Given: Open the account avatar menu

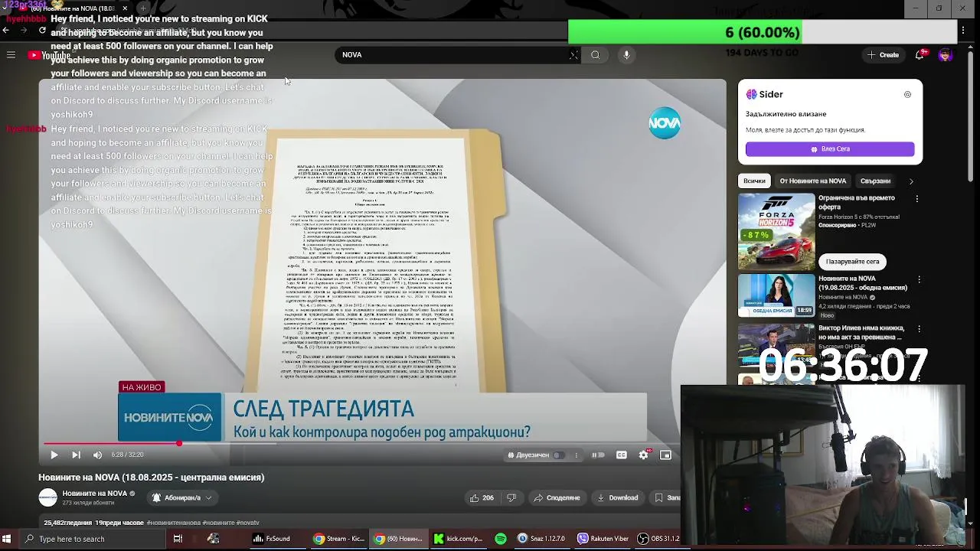Looking at the screenshot, I should tap(945, 55).
